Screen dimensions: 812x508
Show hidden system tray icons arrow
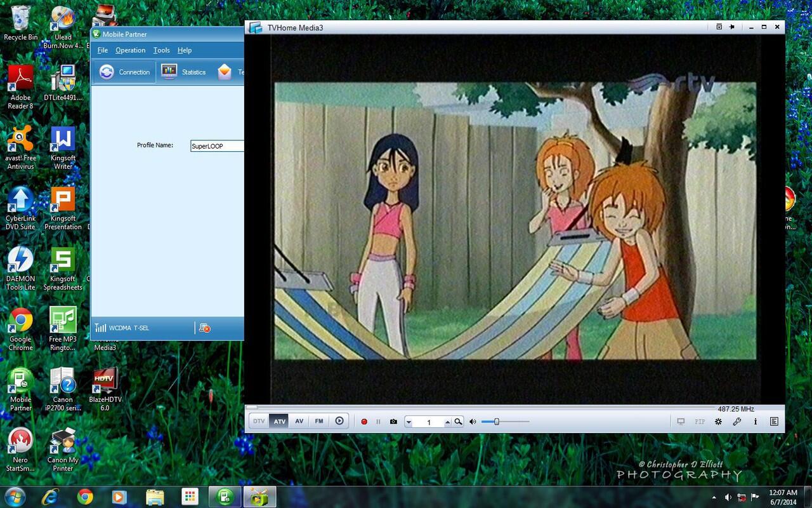pos(714,497)
